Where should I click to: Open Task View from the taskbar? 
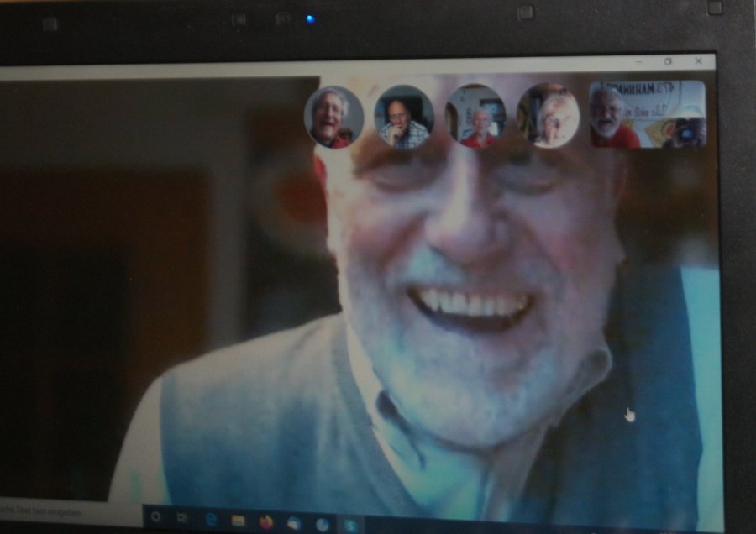[x=182, y=518]
